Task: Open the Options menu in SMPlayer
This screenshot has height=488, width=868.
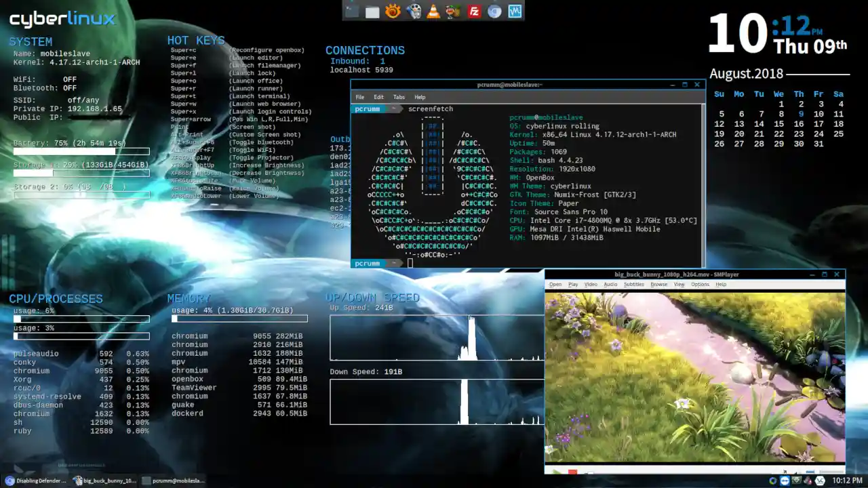Action: 700,284
